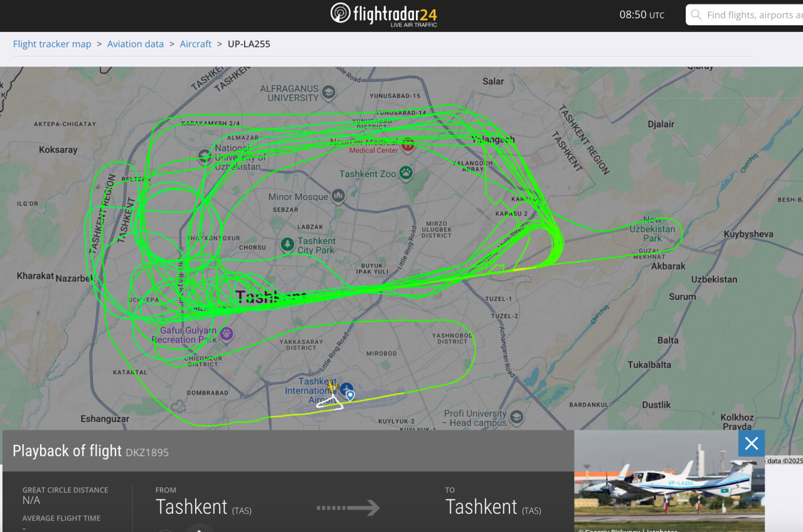
Task: Click the National University of Uzbekistan marker
Action: 205,156
